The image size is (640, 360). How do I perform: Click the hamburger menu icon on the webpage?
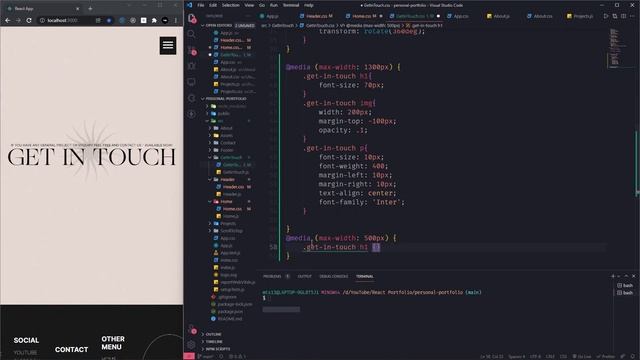168,45
